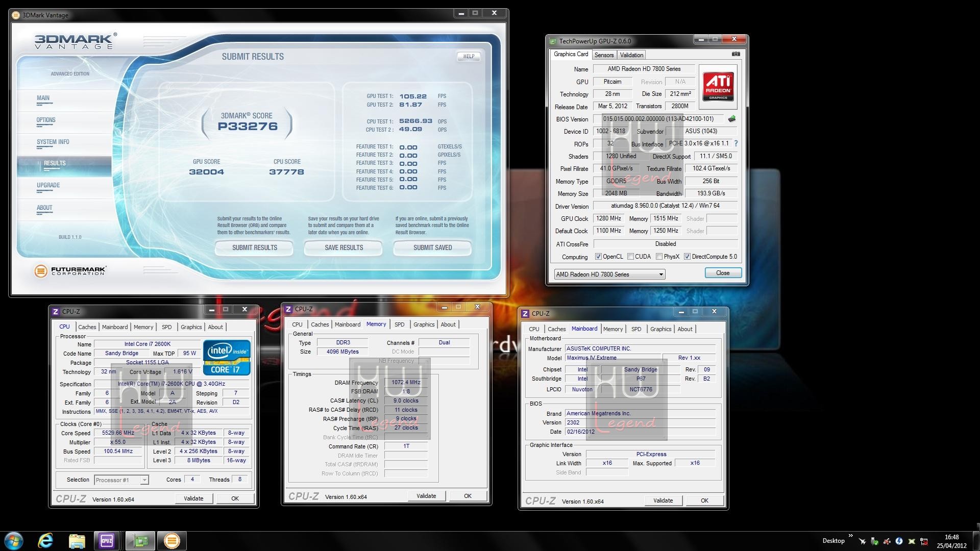The width and height of the screenshot is (980, 551).
Task: Click the ATI Radeon Graphics logo
Action: tap(718, 86)
